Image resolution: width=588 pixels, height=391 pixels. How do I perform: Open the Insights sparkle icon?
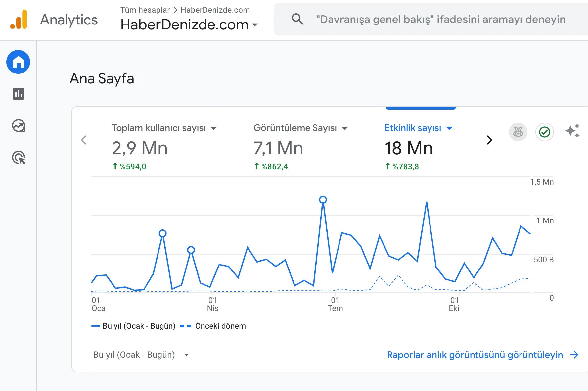572,131
